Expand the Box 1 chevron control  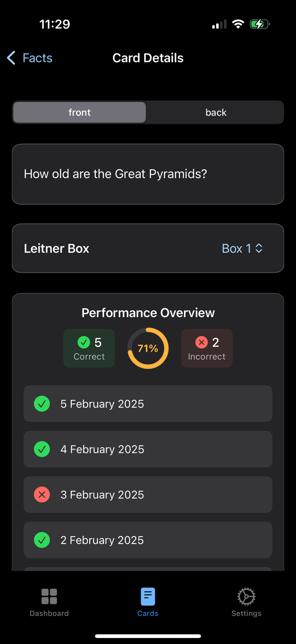pos(258,248)
